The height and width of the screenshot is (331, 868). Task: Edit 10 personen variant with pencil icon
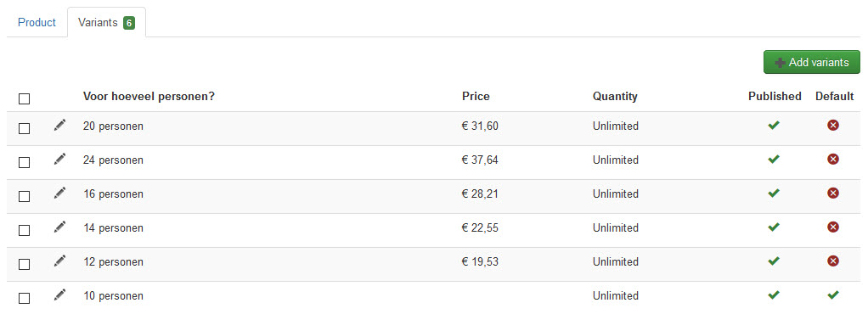(x=59, y=295)
